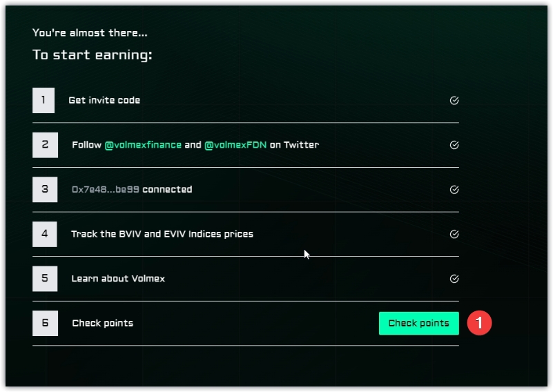Viewport: 553px width, 392px height.
Task: Click the checkmark icon for Learn about Volmex
Action: (x=454, y=279)
